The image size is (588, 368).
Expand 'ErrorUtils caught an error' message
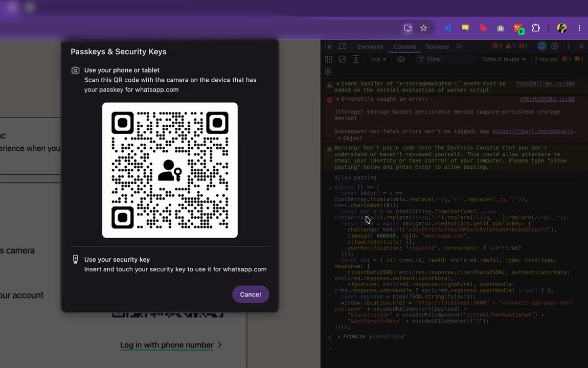tap(338, 99)
